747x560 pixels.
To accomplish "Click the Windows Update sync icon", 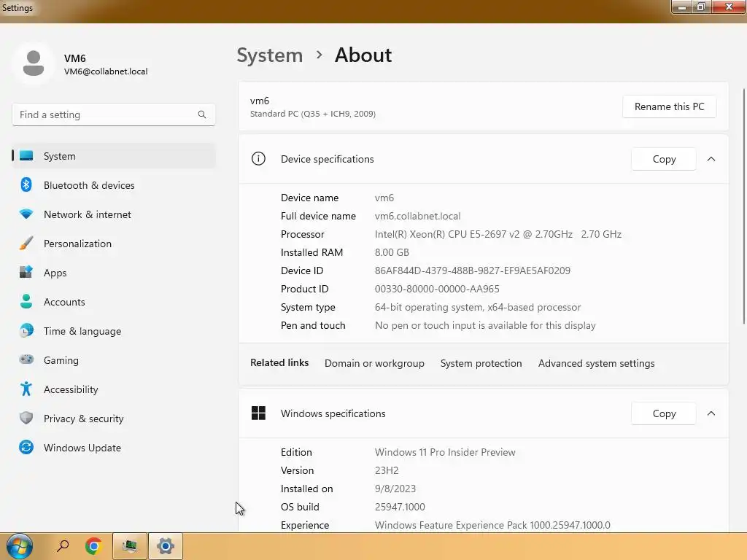I will 26,448.
